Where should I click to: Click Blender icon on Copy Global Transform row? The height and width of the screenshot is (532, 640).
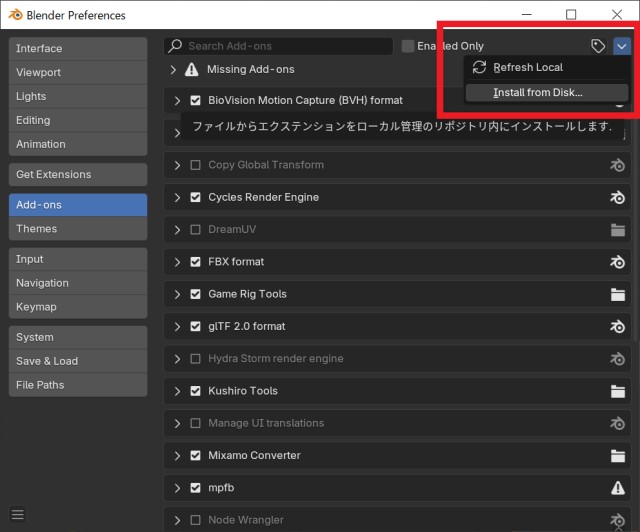pos(618,165)
